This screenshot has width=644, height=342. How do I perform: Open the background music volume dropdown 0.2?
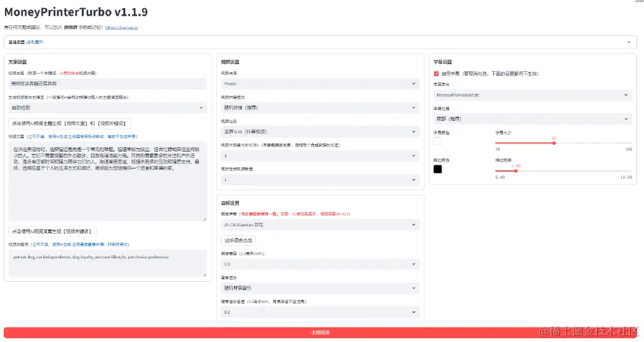pos(320,312)
